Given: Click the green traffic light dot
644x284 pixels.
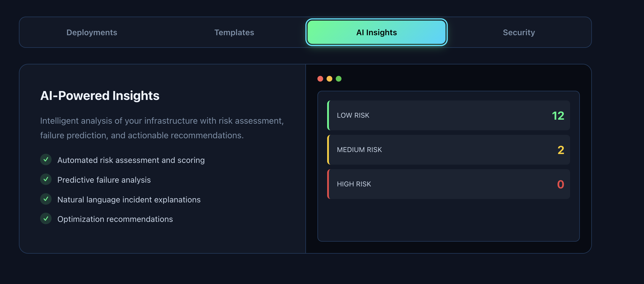Looking at the screenshot, I should pyautogui.click(x=339, y=78).
